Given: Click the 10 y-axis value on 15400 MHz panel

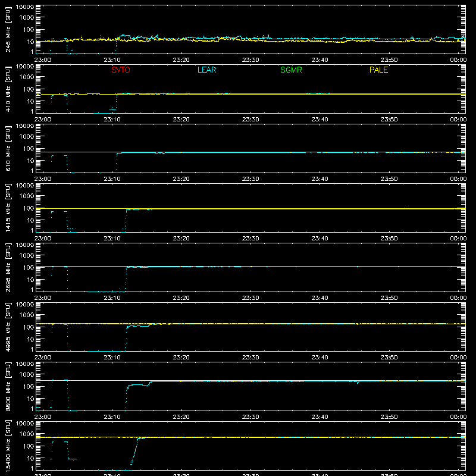Looking at the screenshot, I should [x=30, y=458].
